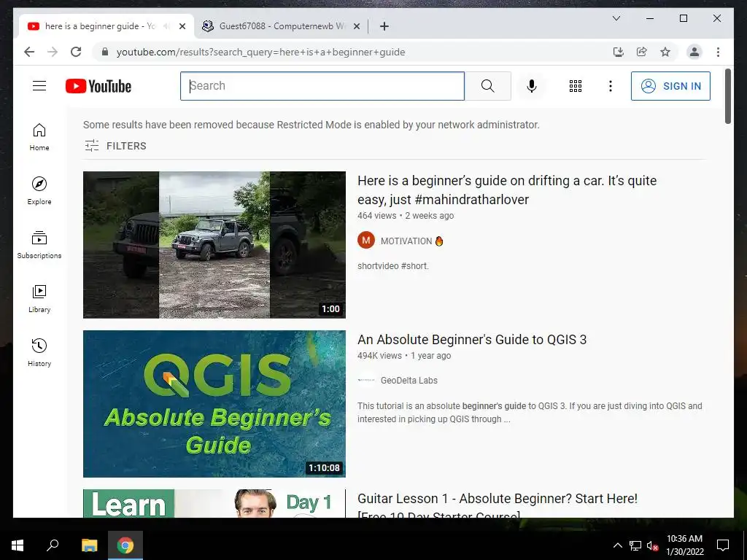Open File Explorer from the taskbar

point(89,545)
